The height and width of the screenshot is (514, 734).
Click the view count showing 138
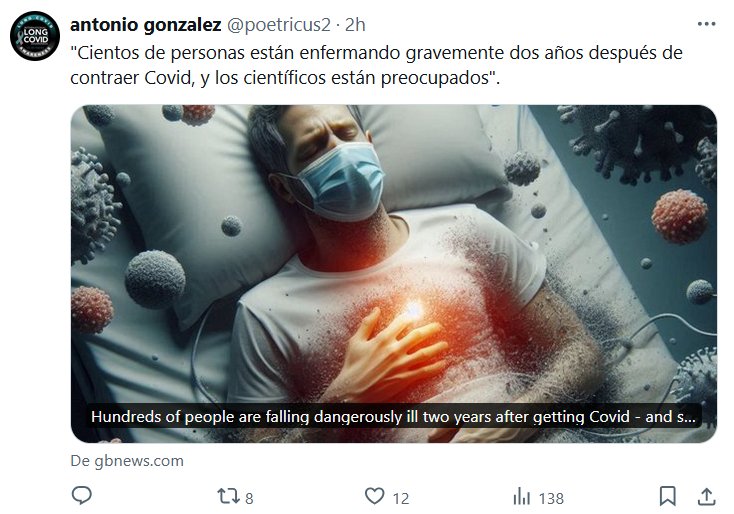tap(551, 498)
